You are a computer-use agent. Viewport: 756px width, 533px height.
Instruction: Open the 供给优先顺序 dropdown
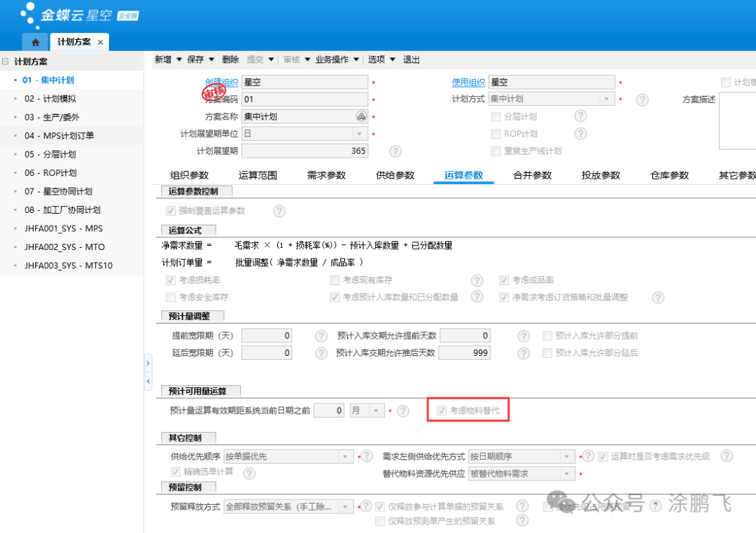click(x=345, y=457)
